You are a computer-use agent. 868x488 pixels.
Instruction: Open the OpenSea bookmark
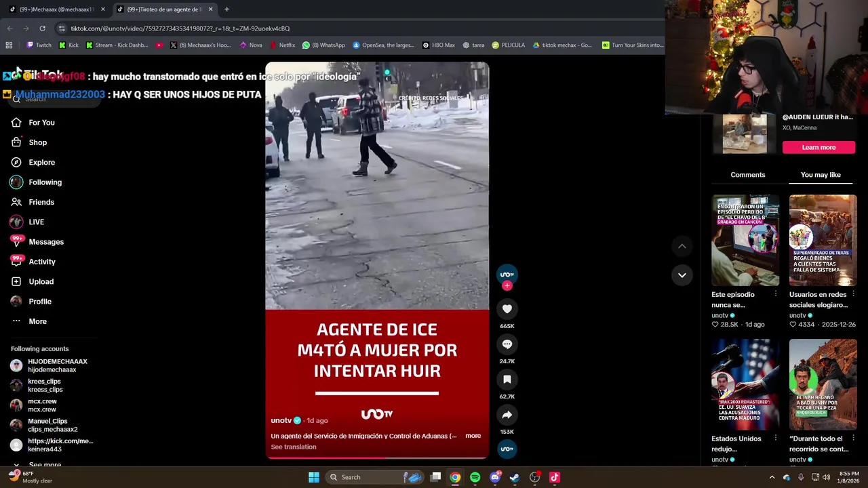[383, 45]
